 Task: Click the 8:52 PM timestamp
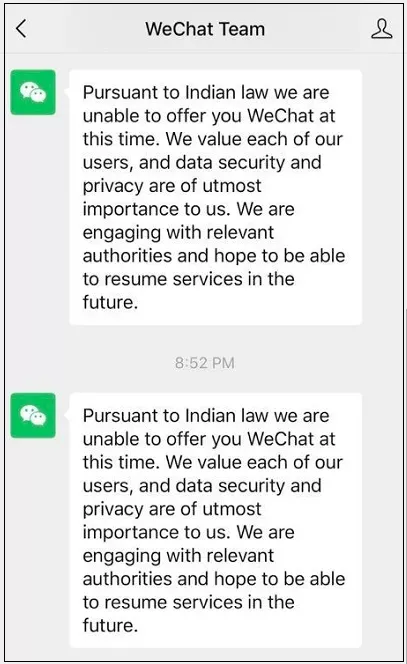pyautogui.click(x=205, y=363)
